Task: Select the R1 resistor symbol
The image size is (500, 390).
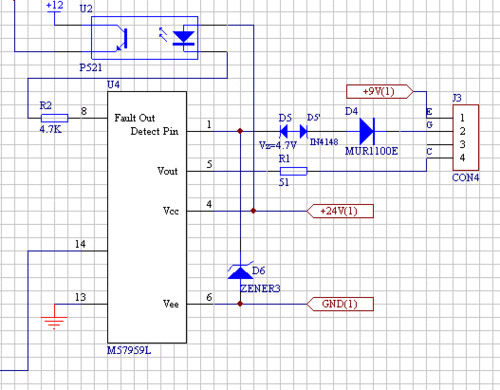Action: 293,171
